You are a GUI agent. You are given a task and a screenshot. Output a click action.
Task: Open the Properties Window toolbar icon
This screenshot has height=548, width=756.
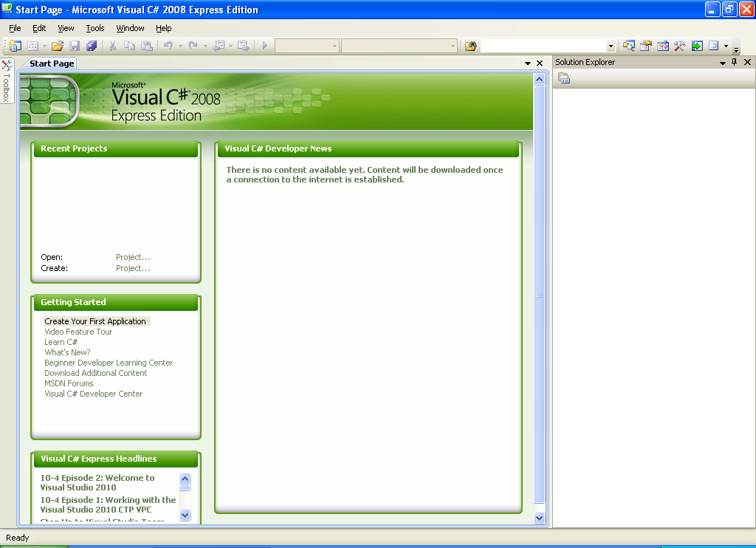click(645, 46)
